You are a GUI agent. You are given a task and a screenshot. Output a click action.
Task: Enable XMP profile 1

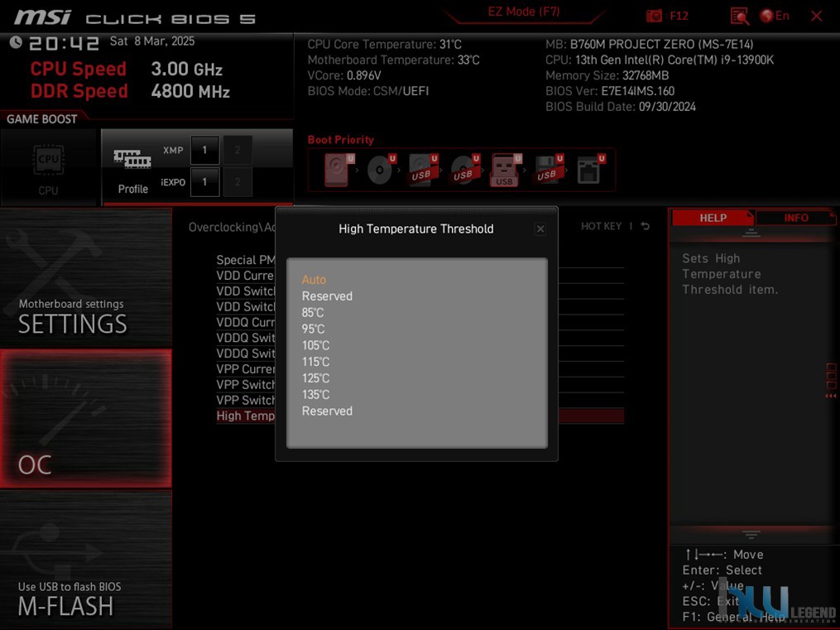click(204, 150)
